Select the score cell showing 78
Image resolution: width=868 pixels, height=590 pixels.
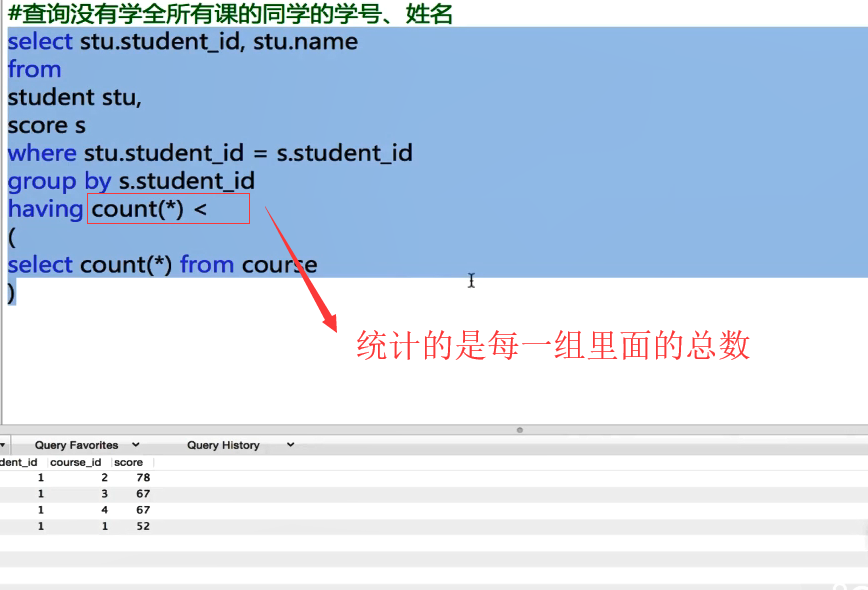143,477
